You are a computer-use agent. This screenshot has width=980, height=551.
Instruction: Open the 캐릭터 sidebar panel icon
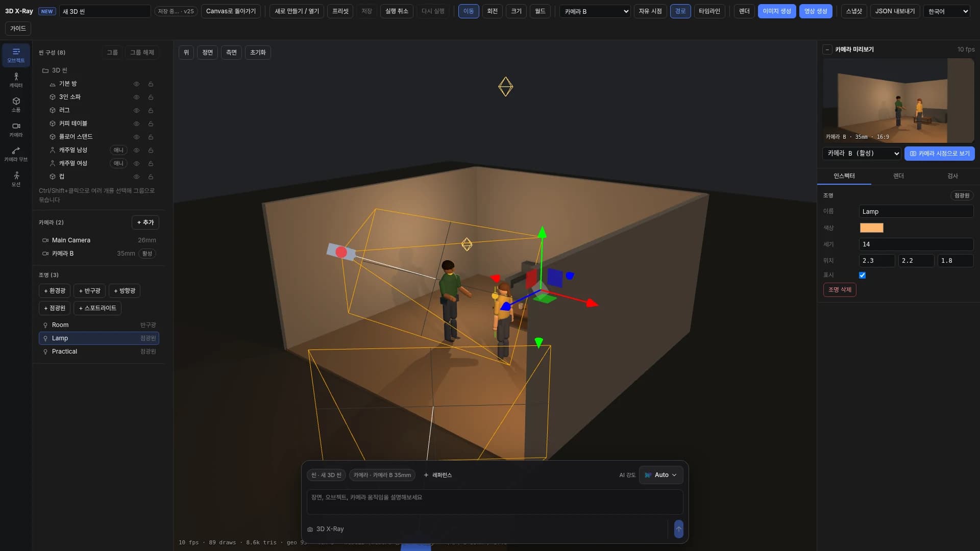point(16,80)
